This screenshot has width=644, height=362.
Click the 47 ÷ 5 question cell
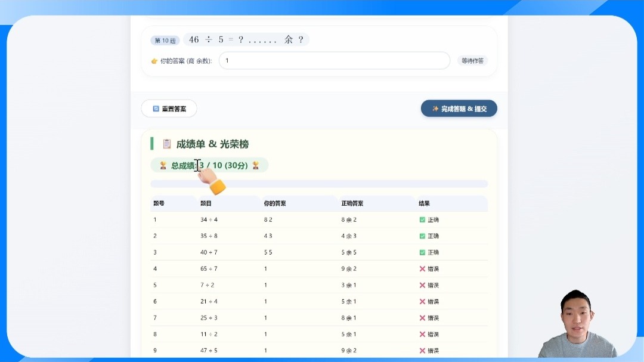pyautogui.click(x=209, y=351)
